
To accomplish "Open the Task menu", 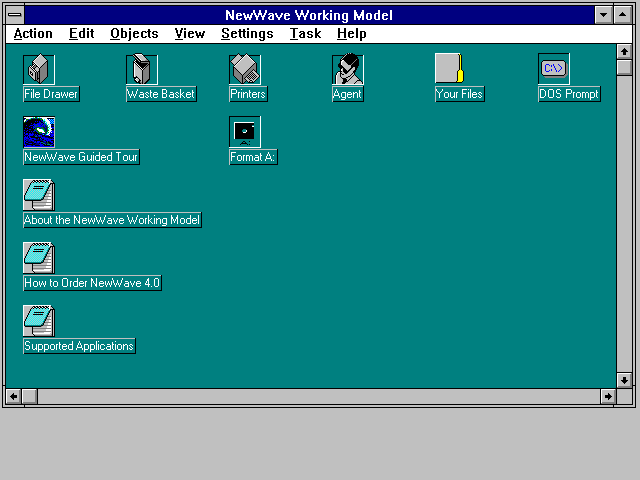I will click(305, 34).
